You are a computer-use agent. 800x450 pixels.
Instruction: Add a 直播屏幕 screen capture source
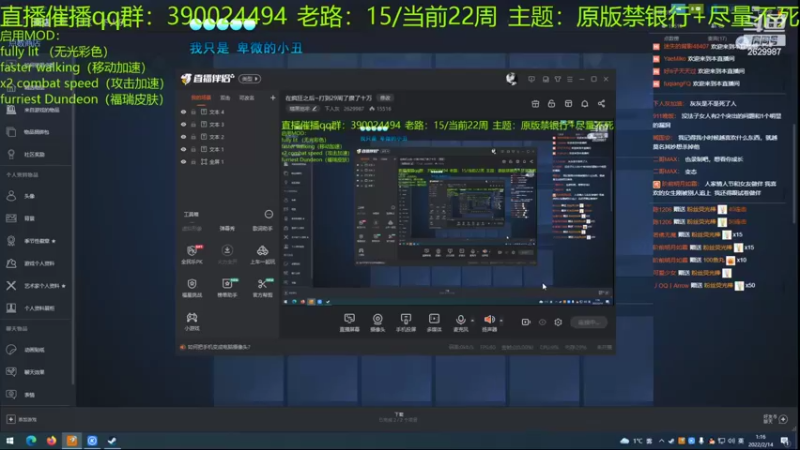[349, 322]
